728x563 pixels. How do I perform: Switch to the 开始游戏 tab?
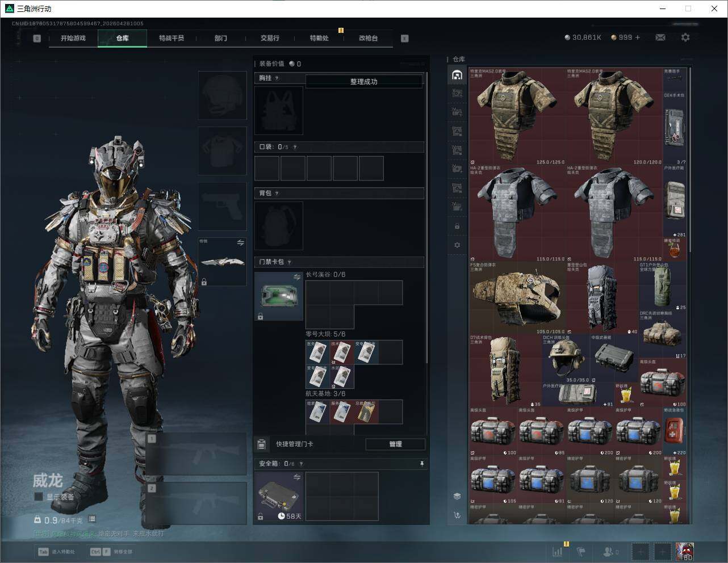(73, 38)
